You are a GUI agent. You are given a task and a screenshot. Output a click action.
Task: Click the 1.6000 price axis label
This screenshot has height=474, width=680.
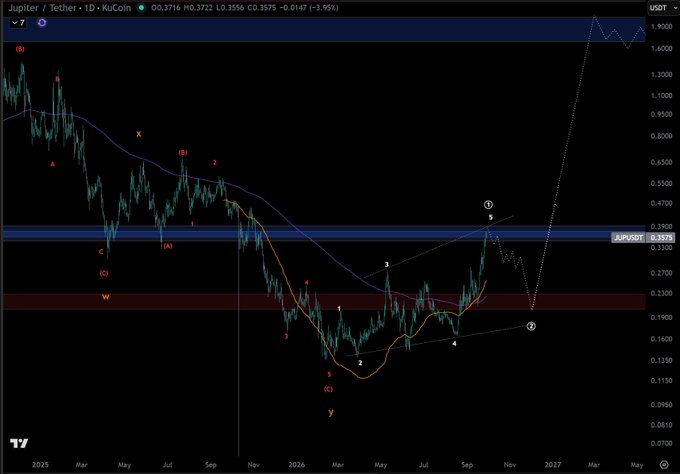coord(661,49)
